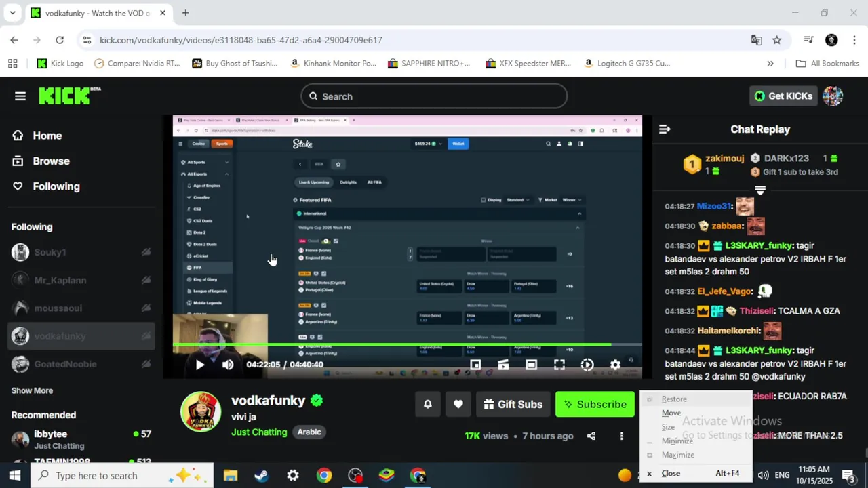The image size is (868, 488).
Task: Follow vodkafunky with the heart button
Action: pos(458,405)
